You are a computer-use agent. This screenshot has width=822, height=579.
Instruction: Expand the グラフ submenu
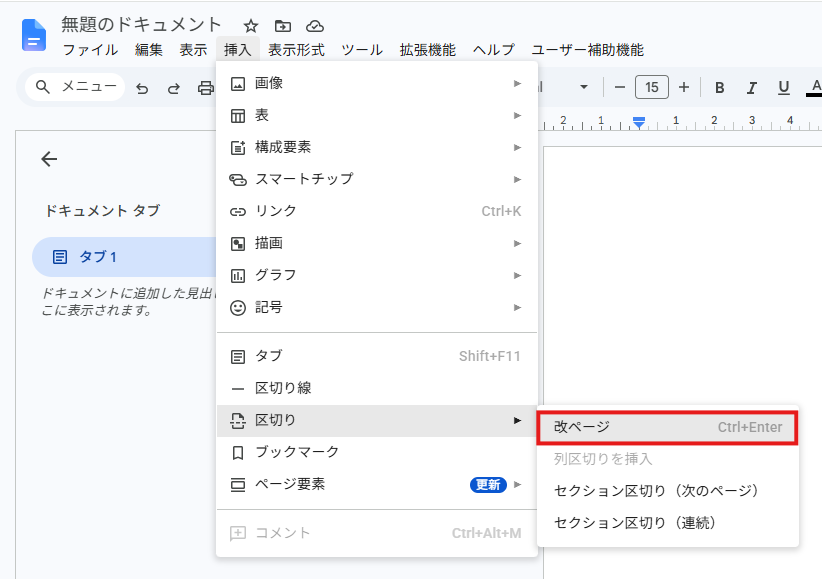pyautogui.click(x=377, y=275)
